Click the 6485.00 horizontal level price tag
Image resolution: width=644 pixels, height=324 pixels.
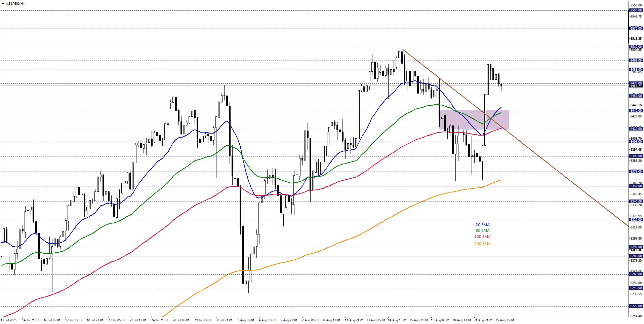636,70
